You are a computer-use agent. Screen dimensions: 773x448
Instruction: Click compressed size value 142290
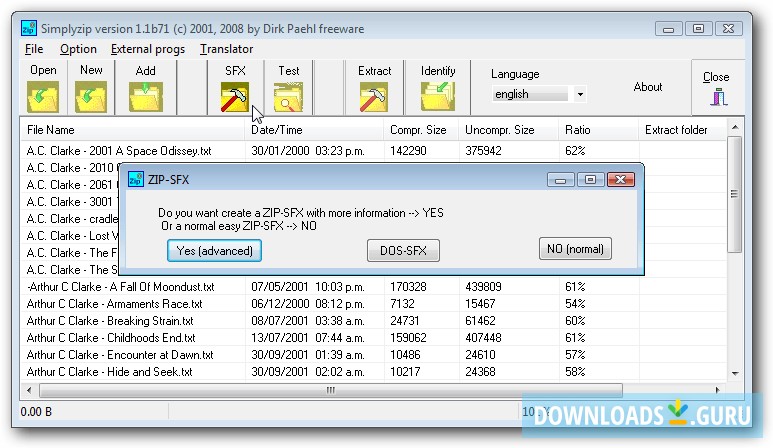(x=408, y=150)
